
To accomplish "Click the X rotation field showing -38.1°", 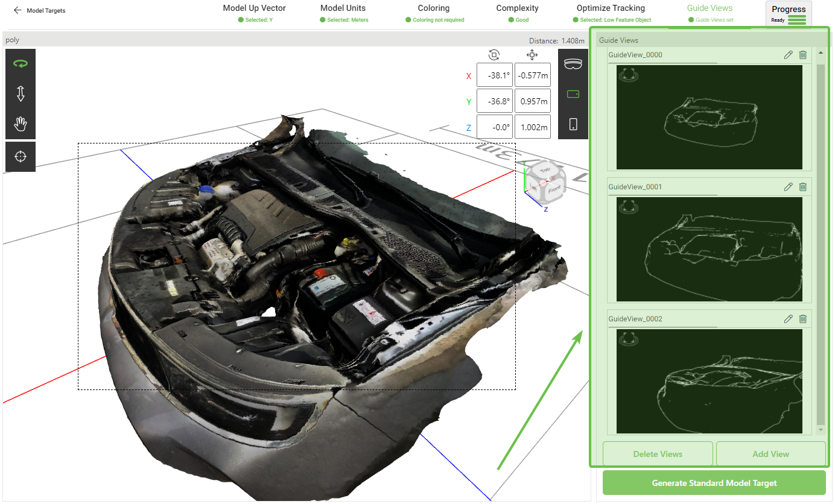I will (495, 75).
